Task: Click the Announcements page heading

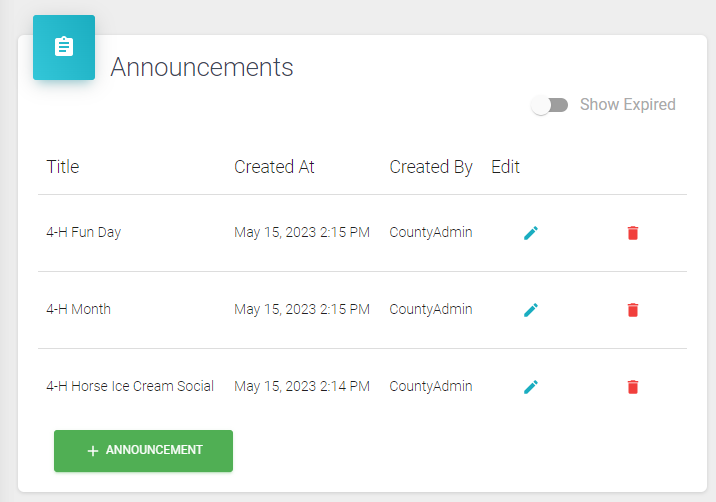Action: pyautogui.click(x=201, y=67)
